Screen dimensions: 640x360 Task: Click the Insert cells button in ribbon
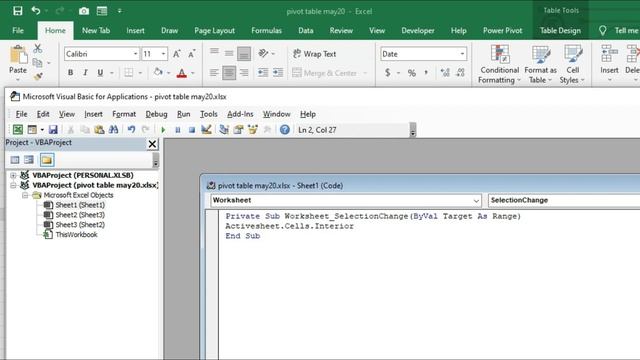click(609, 64)
